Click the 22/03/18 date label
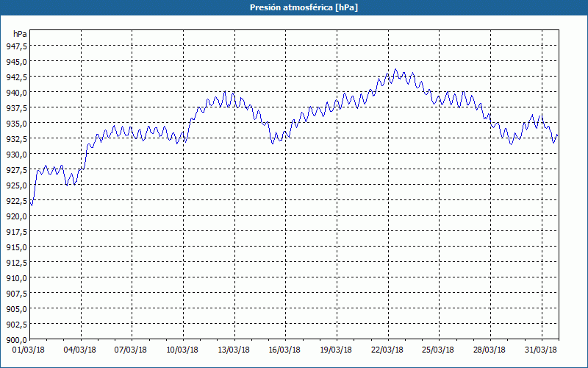Viewport: 588px width, 368px height. point(387,350)
